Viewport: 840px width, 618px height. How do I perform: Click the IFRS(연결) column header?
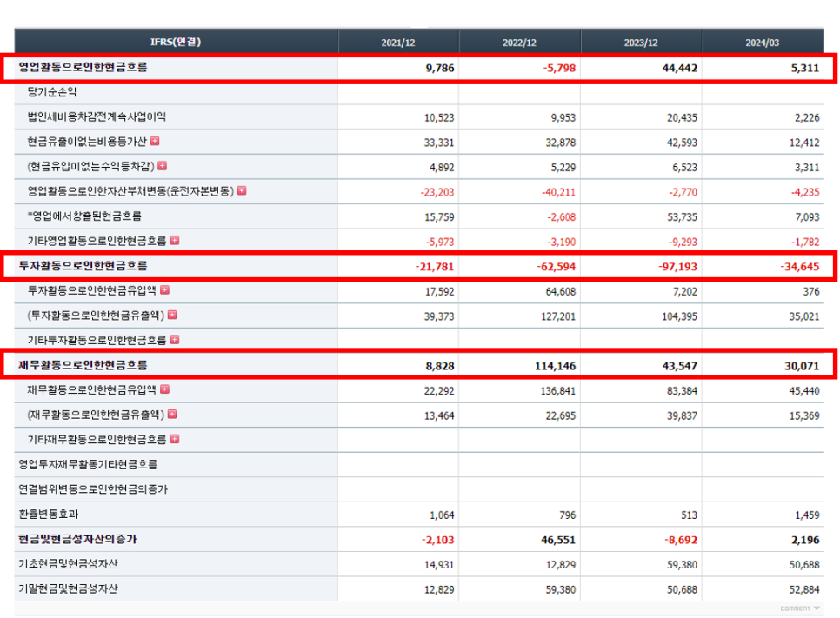[x=176, y=42]
